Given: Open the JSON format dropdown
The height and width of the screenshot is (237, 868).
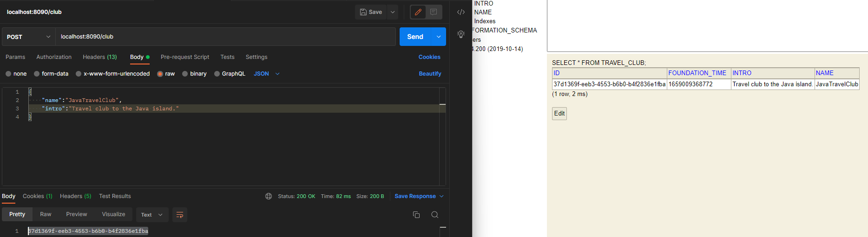Looking at the screenshot, I should click(267, 74).
